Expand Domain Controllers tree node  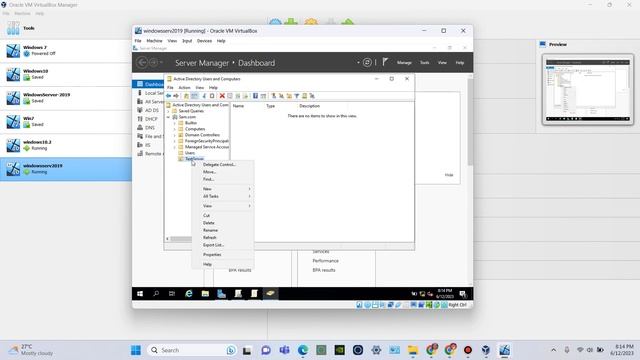[x=175, y=135]
